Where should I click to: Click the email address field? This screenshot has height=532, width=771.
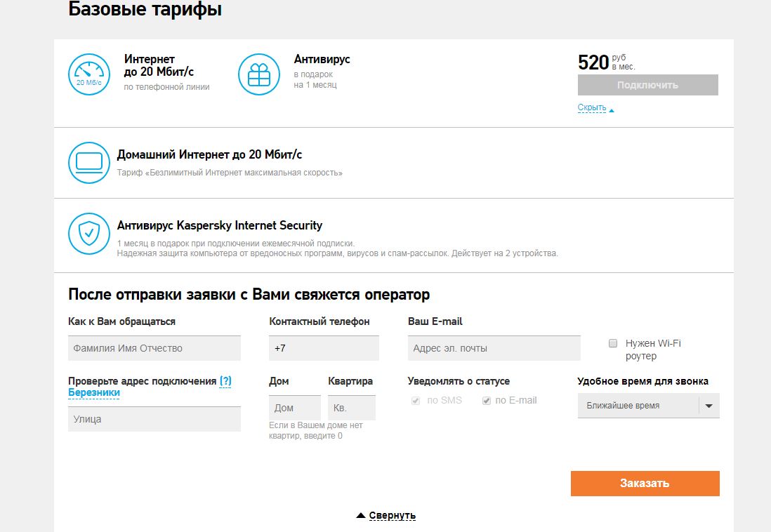[494, 348]
